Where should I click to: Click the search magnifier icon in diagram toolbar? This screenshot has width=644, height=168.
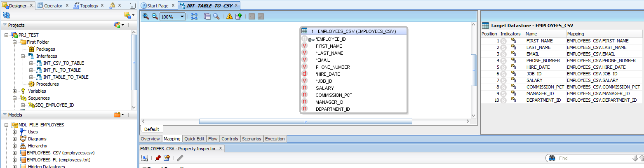click(x=216, y=16)
